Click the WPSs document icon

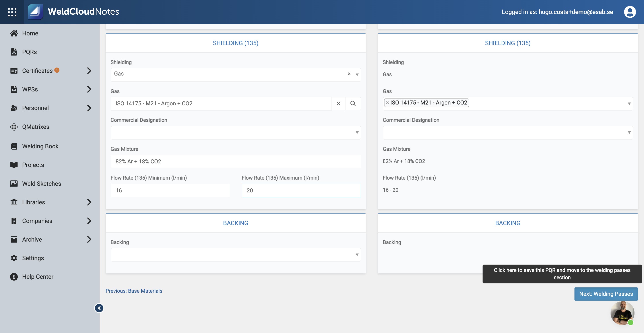pyautogui.click(x=14, y=89)
